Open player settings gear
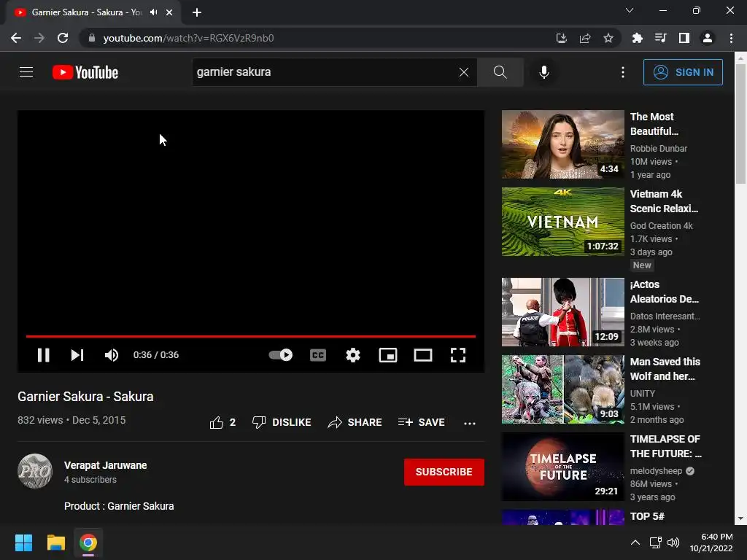Image resolution: width=747 pixels, height=560 pixels. click(353, 355)
